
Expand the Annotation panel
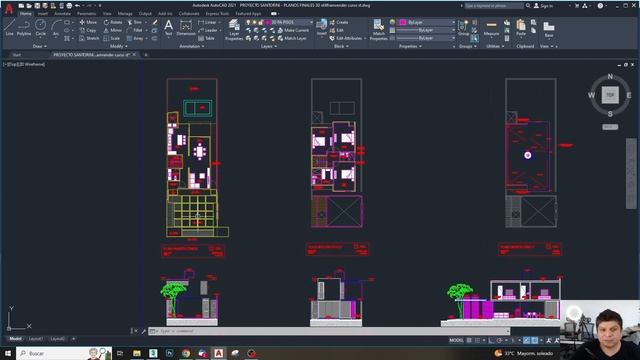(192, 47)
